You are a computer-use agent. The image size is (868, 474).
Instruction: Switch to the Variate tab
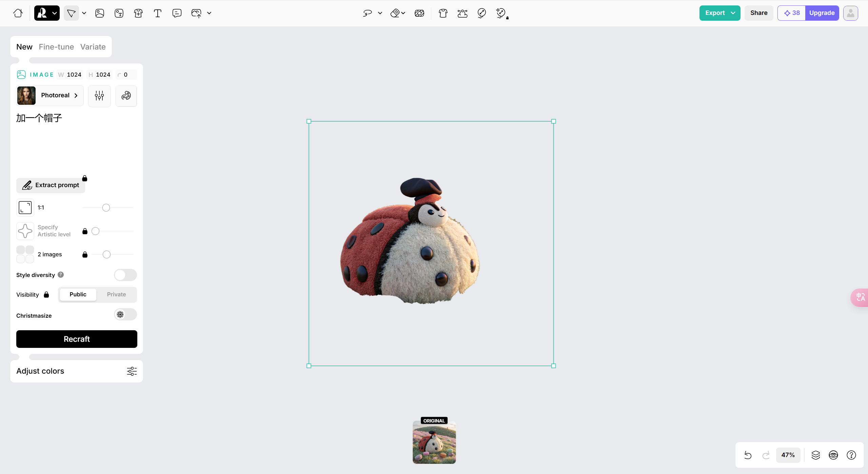93,47
